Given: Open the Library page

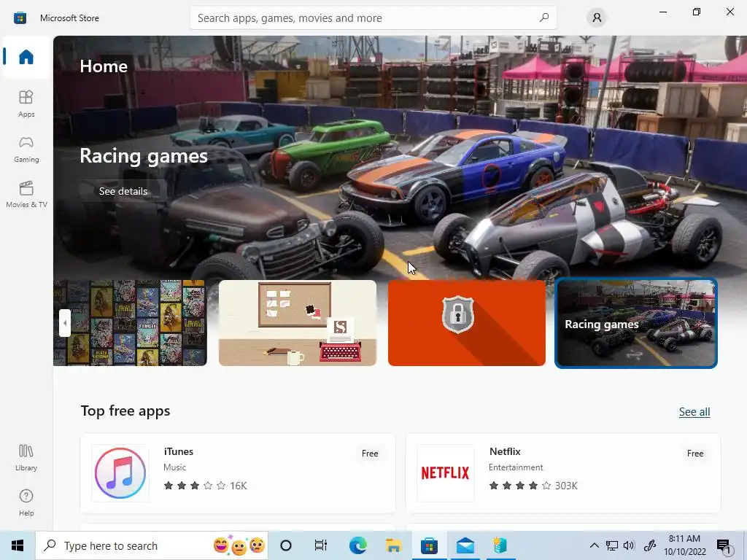Looking at the screenshot, I should 26,458.
